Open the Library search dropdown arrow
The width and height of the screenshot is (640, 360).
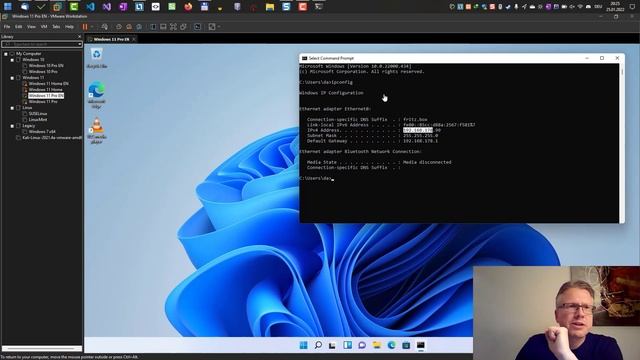(80, 44)
